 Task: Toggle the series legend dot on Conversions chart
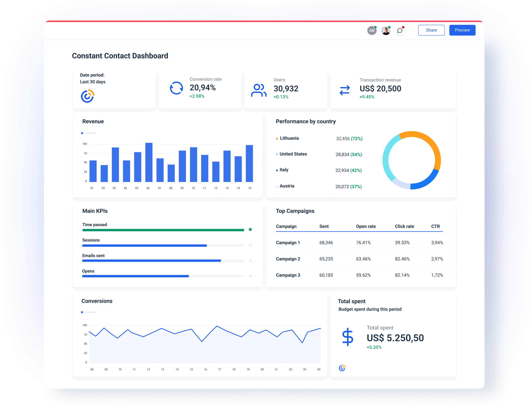(82, 312)
